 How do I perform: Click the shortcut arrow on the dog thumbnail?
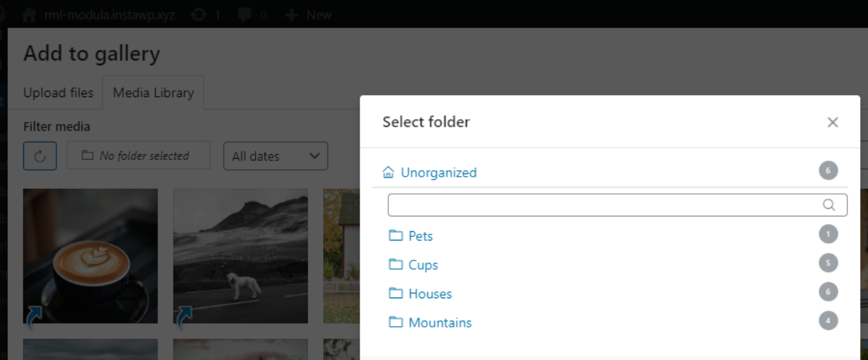[x=184, y=317]
